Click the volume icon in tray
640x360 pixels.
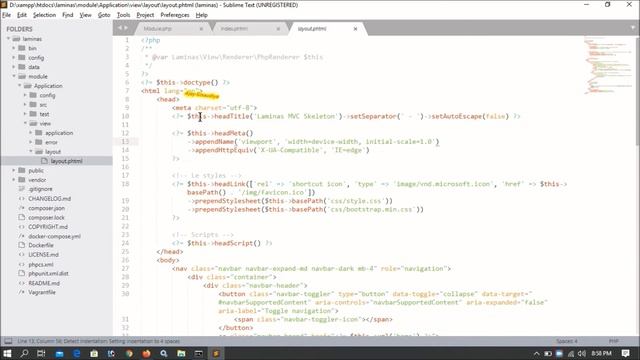click(x=582, y=353)
